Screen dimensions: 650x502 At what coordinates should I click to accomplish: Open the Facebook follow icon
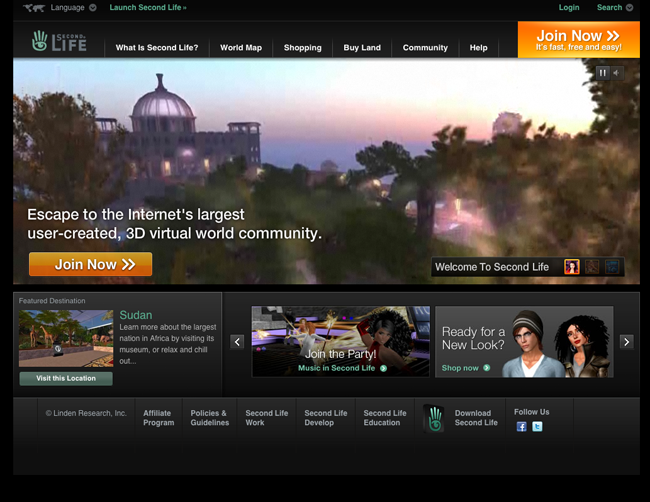tap(521, 427)
